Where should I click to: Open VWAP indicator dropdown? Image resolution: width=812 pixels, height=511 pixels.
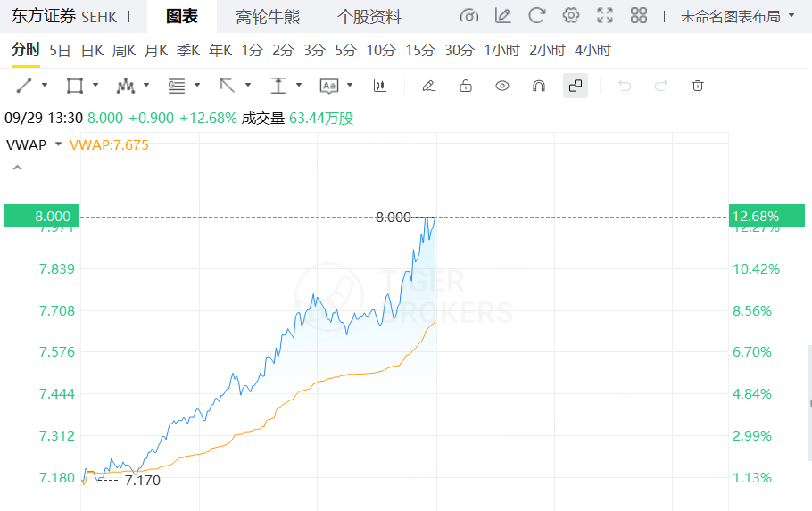pyautogui.click(x=59, y=144)
